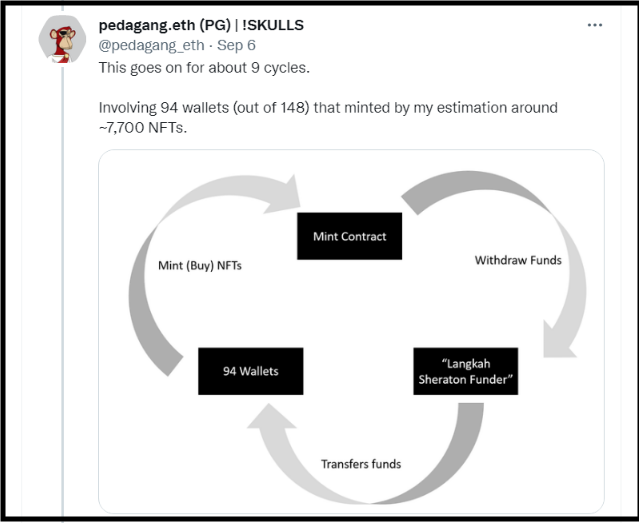Click the arrowhead pointing at Langkah Sheraton Funder

tap(560, 339)
